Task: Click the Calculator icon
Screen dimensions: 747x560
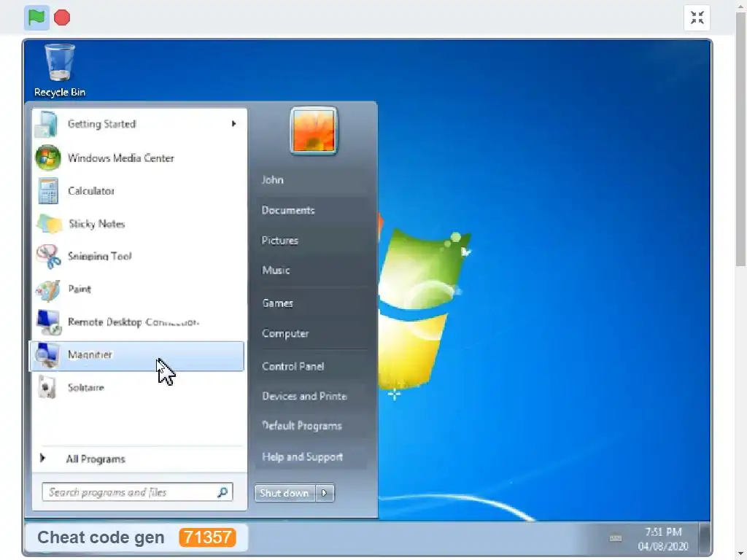Action: [47, 191]
